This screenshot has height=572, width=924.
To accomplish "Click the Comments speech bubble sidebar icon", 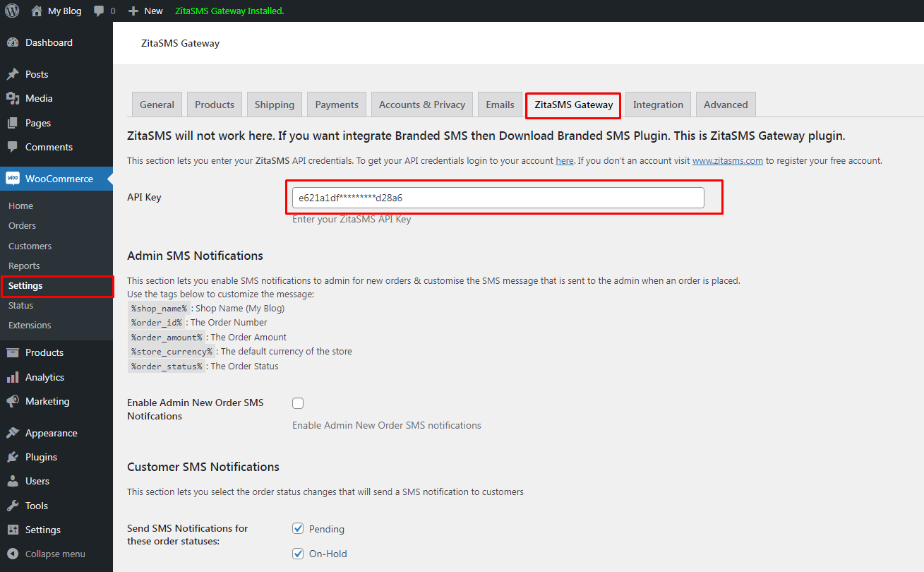I will 13,147.
